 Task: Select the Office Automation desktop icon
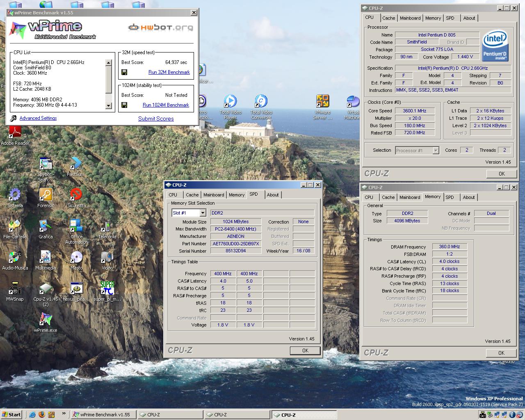(x=76, y=226)
